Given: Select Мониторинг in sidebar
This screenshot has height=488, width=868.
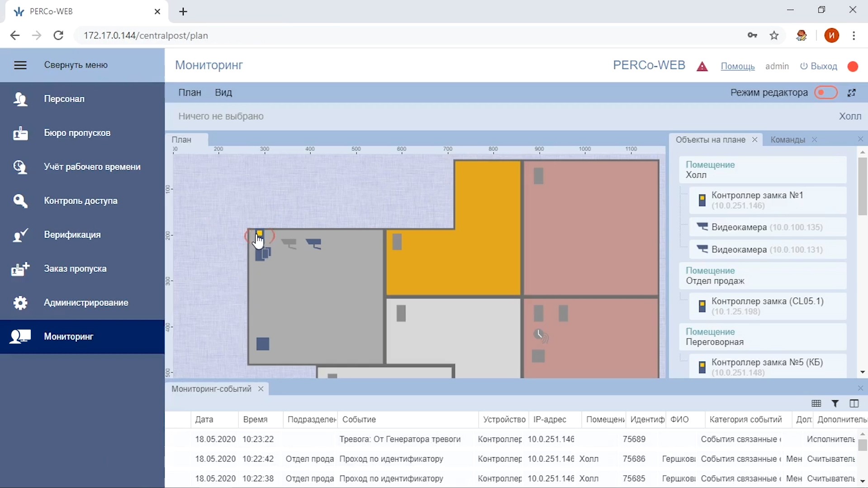Looking at the screenshot, I should pos(82,336).
